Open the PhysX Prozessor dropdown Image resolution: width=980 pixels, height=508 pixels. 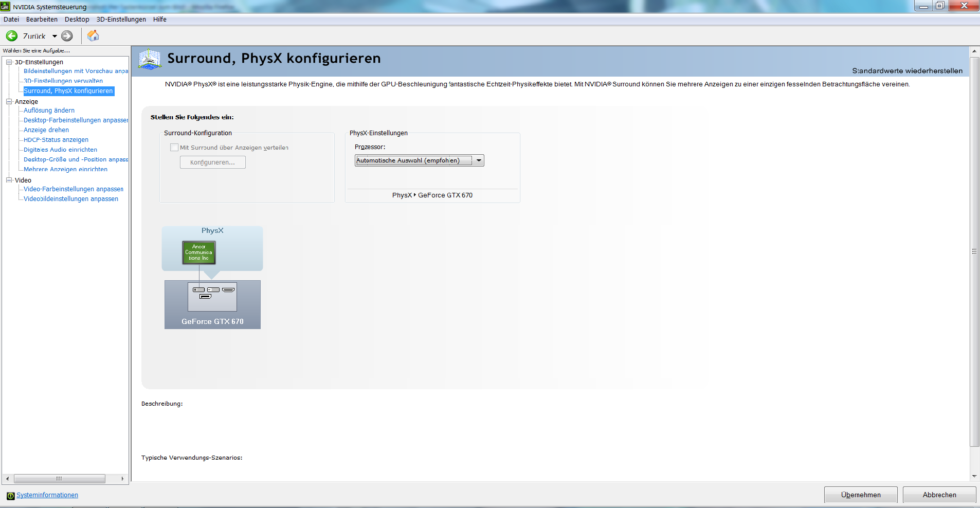click(419, 160)
